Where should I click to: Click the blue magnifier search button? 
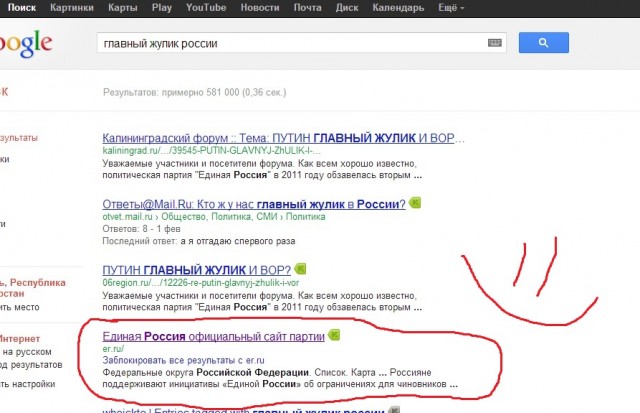point(544,42)
